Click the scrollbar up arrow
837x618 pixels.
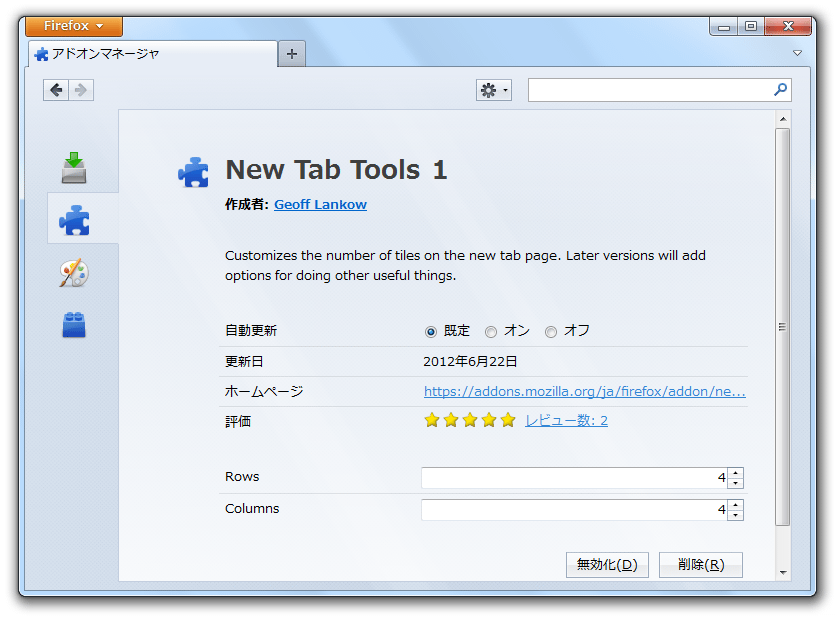click(783, 119)
